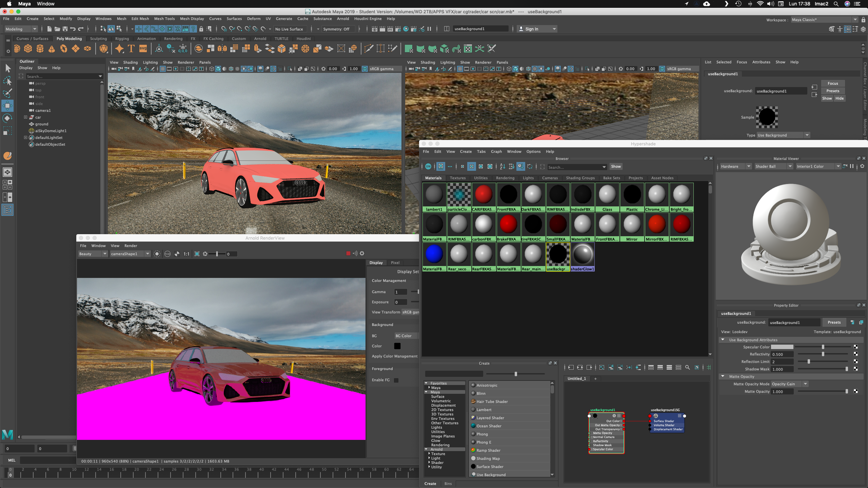Collapse Use Background Attributes section
This screenshot has width=868, height=488.
point(723,340)
